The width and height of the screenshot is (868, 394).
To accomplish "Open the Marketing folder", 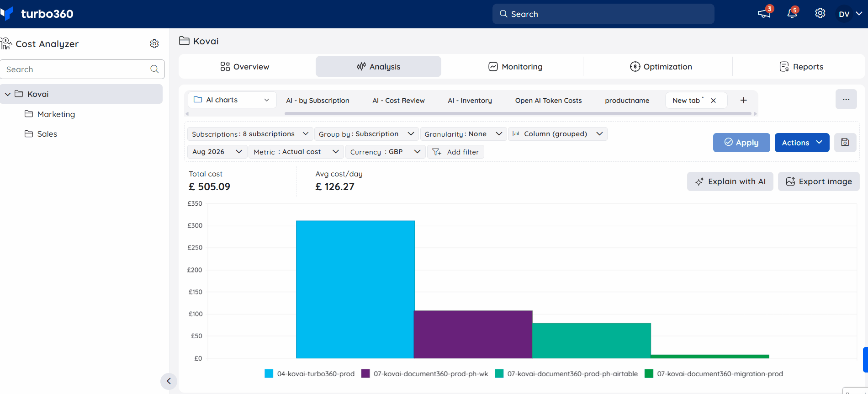I will [x=50, y=114].
